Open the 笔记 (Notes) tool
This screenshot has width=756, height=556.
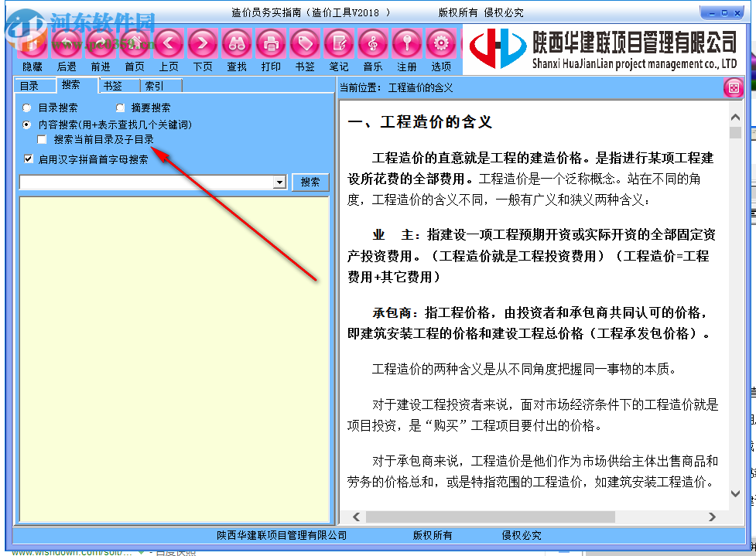pyautogui.click(x=338, y=43)
